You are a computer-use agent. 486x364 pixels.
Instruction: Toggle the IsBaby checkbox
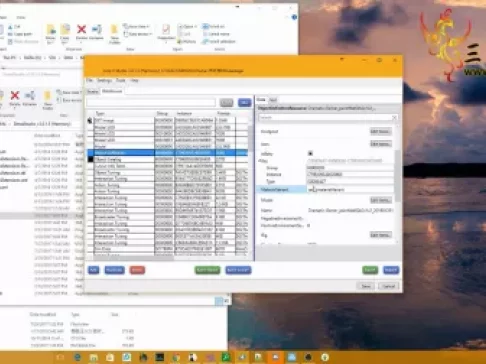pyautogui.click(x=310, y=154)
